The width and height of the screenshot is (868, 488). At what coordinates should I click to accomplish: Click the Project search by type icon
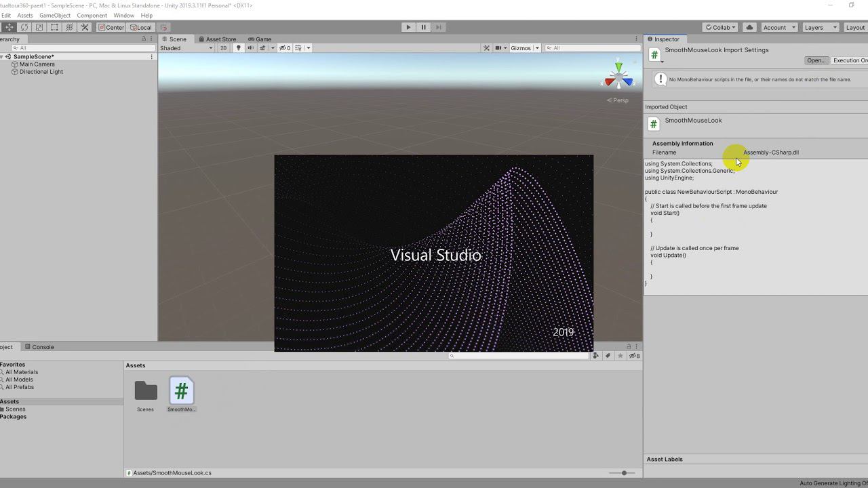click(x=596, y=356)
